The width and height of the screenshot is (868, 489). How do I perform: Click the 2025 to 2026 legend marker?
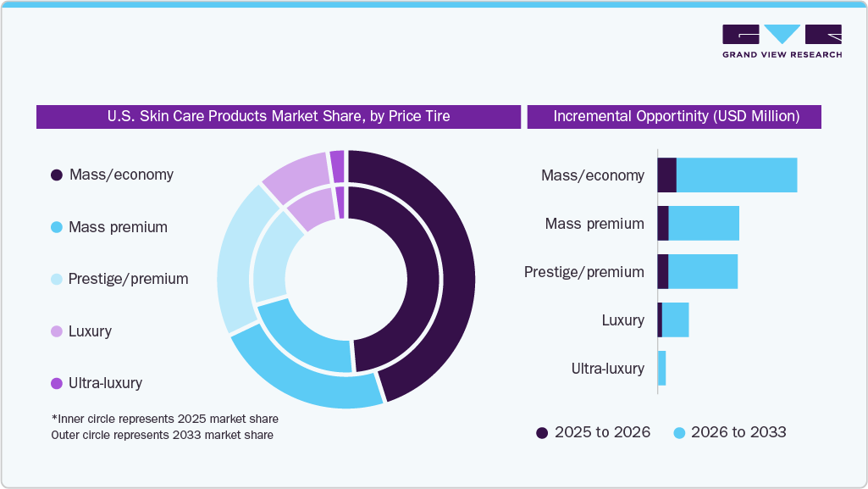(x=542, y=432)
